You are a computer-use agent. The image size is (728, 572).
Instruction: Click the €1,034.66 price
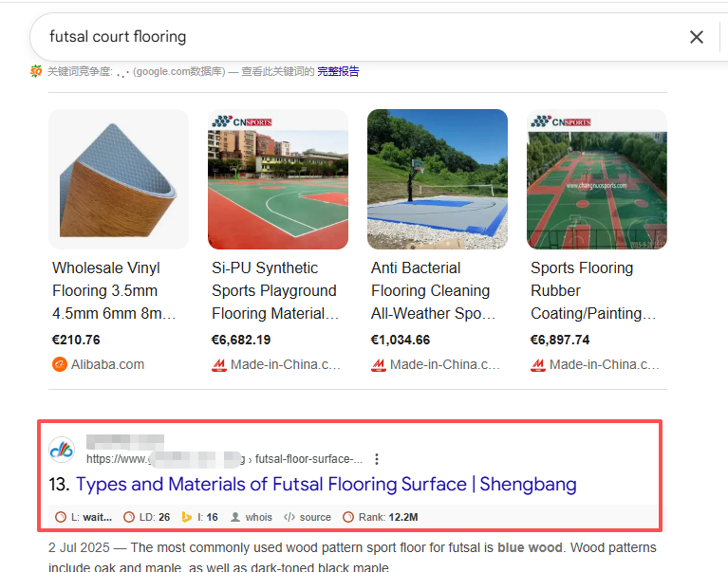401,340
